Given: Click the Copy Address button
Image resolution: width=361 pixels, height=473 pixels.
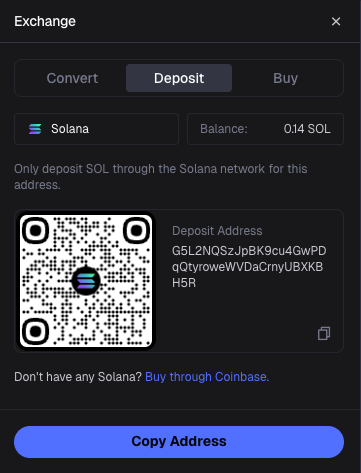Looking at the screenshot, I should click(x=179, y=442).
